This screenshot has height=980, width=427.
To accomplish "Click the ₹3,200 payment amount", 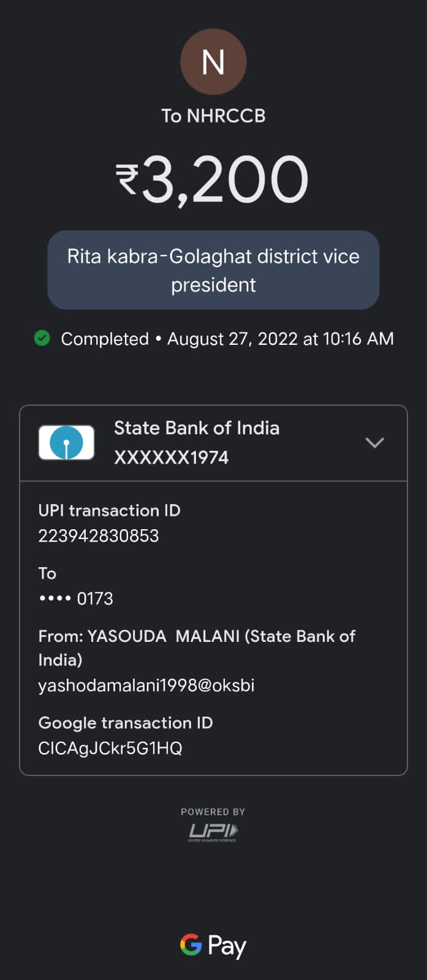I will pyautogui.click(x=213, y=179).
